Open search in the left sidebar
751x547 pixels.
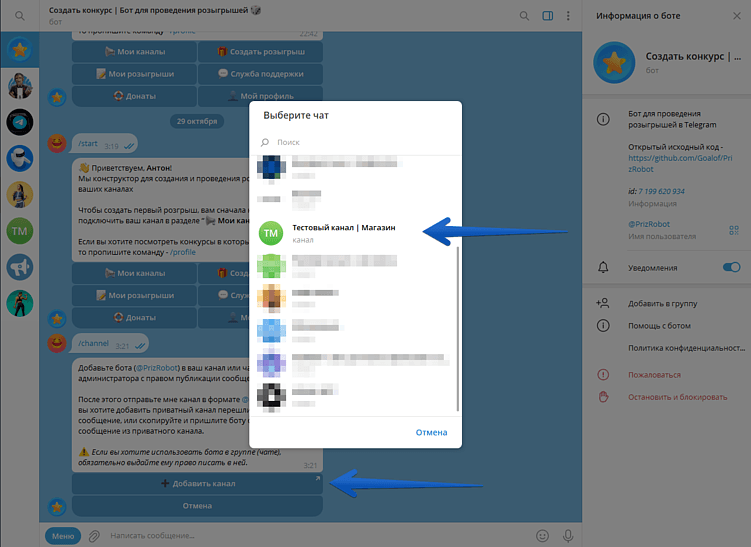click(20, 16)
